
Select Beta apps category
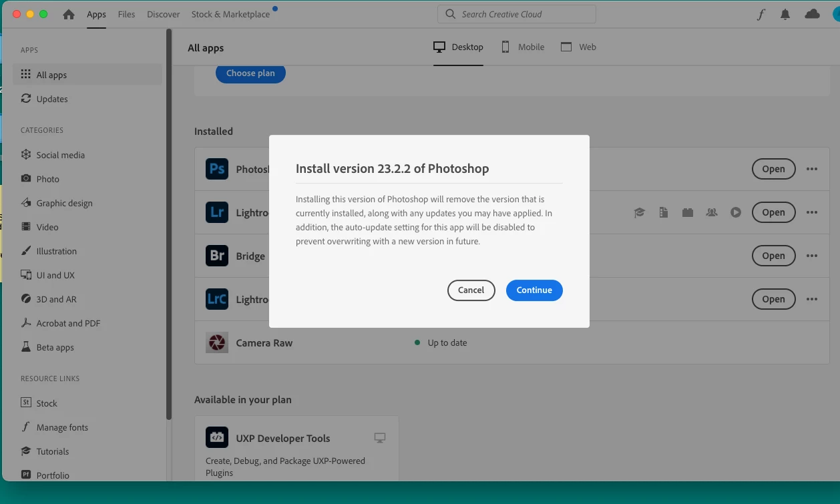(87, 347)
